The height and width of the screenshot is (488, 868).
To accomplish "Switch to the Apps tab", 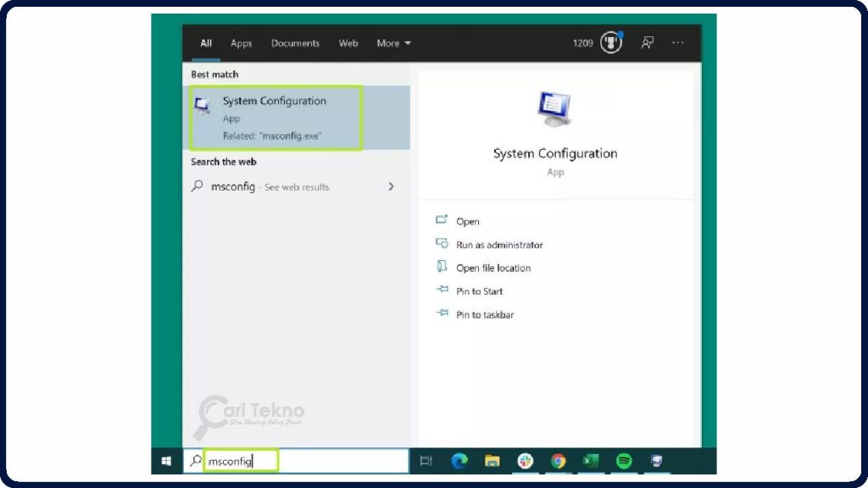I will [x=241, y=43].
